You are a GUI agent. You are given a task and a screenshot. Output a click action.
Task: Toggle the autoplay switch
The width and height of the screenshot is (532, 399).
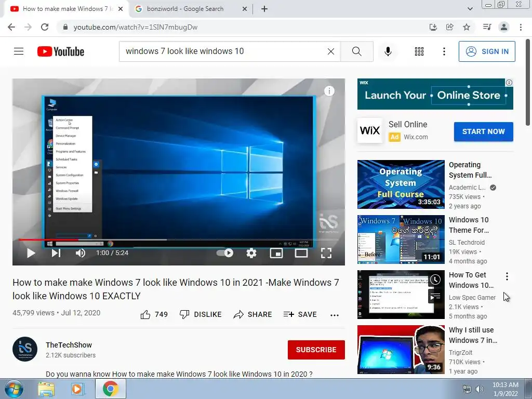click(x=225, y=253)
